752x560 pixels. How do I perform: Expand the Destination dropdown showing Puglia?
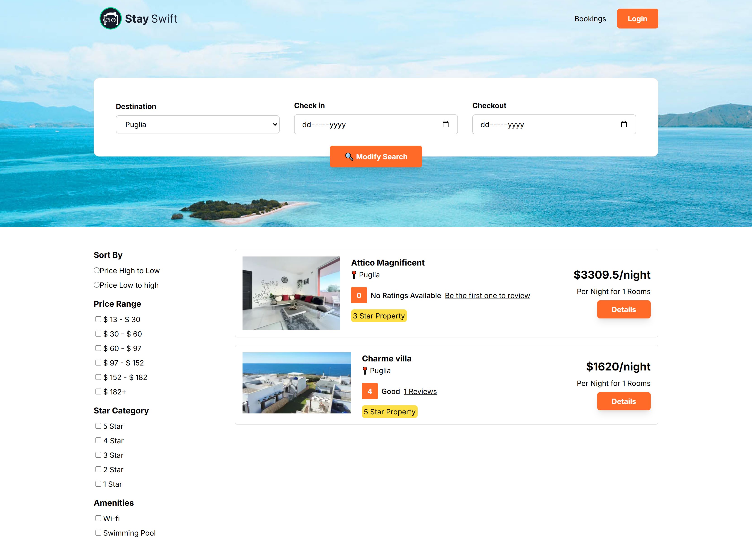197,124
